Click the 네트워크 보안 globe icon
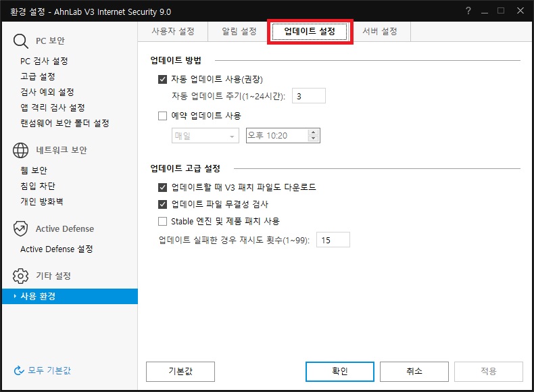Viewport: 534px width, 392px height. pyautogui.click(x=21, y=150)
